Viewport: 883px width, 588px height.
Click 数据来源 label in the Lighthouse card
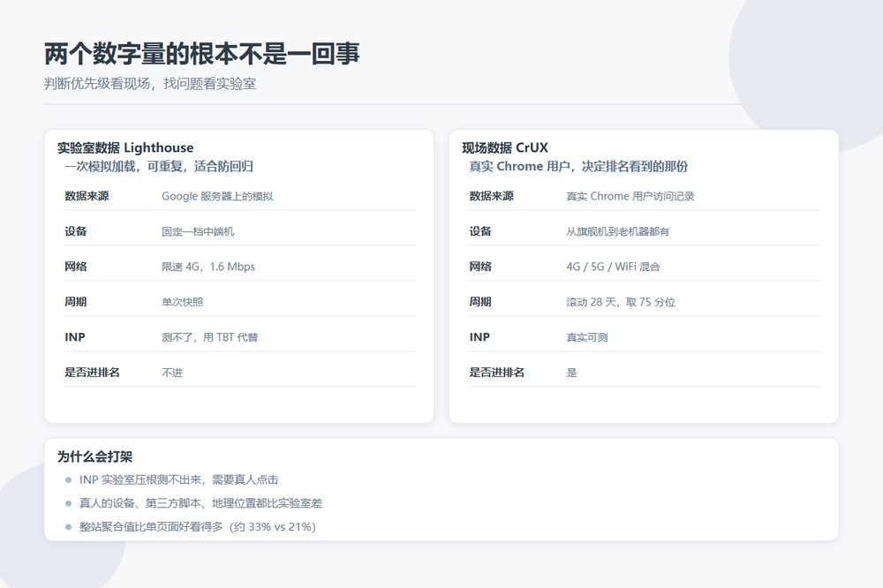click(87, 196)
